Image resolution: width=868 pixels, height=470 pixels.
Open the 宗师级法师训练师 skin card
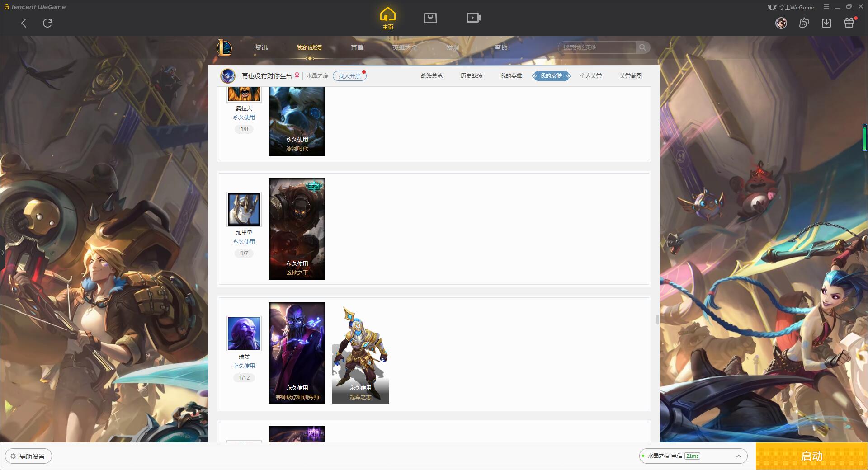pos(297,353)
